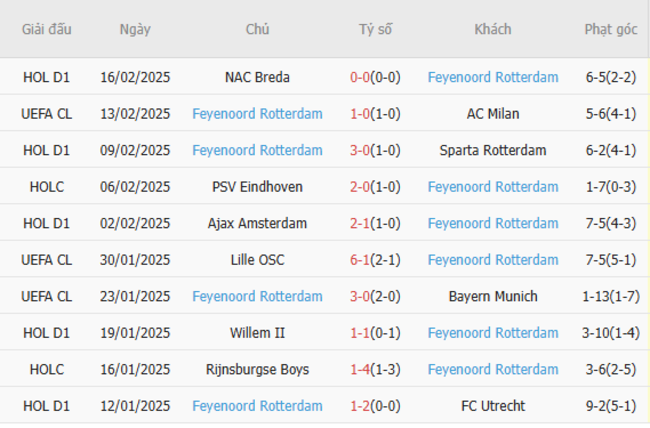Open Feyenoord Rotterdam link in PSV Eindhoven row

(x=493, y=187)
